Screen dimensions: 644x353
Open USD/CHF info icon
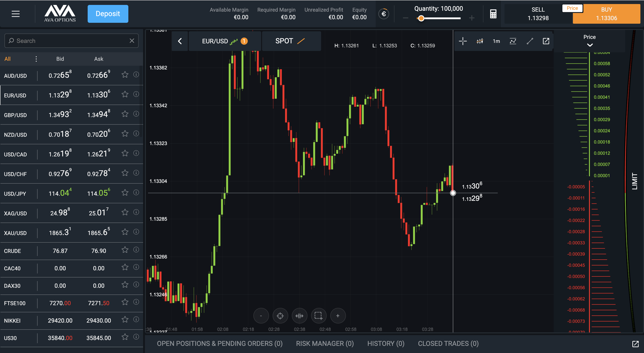click(x=136, y=173)
